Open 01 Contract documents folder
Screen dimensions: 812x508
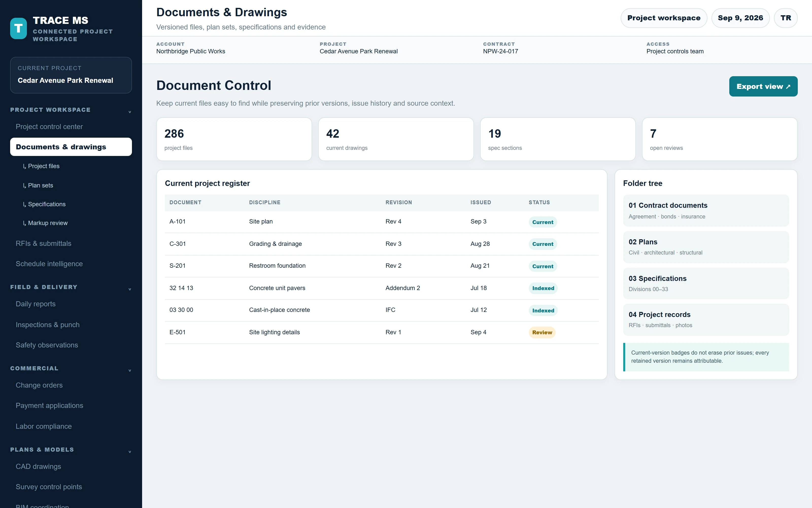706,210
